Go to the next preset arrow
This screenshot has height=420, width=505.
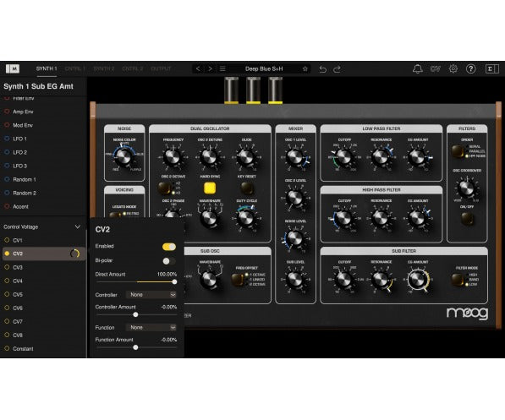211,69
